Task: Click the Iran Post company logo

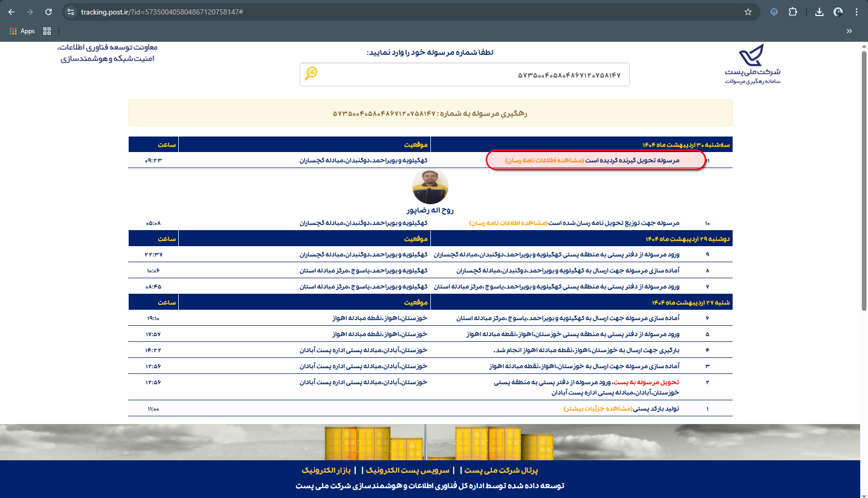Action: pyautogui.click(x=752, y=64)
